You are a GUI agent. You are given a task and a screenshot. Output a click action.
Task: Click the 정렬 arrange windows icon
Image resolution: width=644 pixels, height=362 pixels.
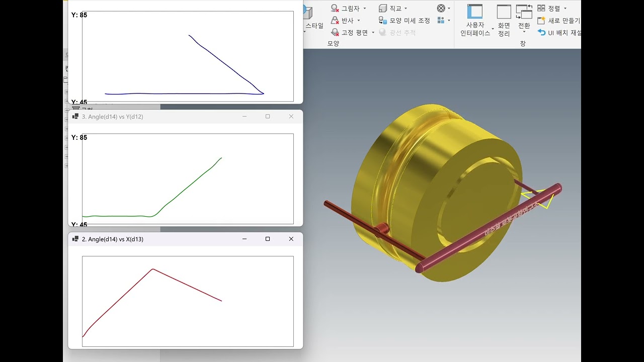[x=541, y=9]
